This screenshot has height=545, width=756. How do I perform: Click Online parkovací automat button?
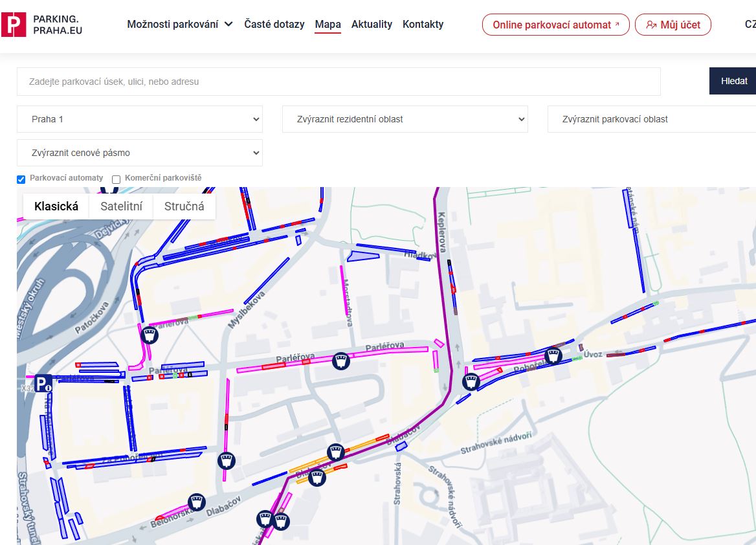click(555, 25)
